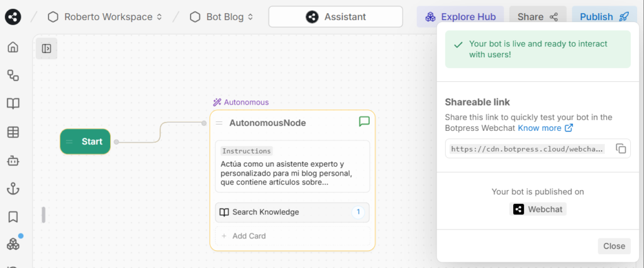Close the publish popup

pos(614,246)
